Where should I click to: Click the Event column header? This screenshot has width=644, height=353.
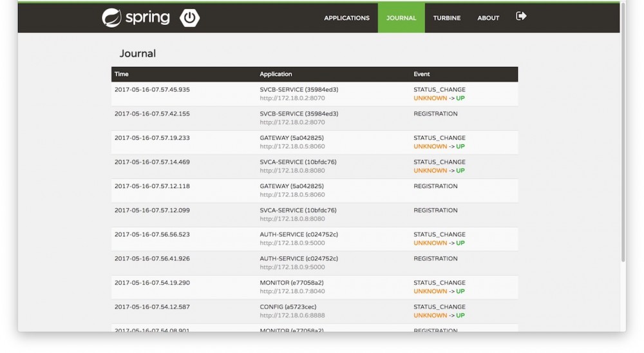pyautogui.click(x=421, y=74)
